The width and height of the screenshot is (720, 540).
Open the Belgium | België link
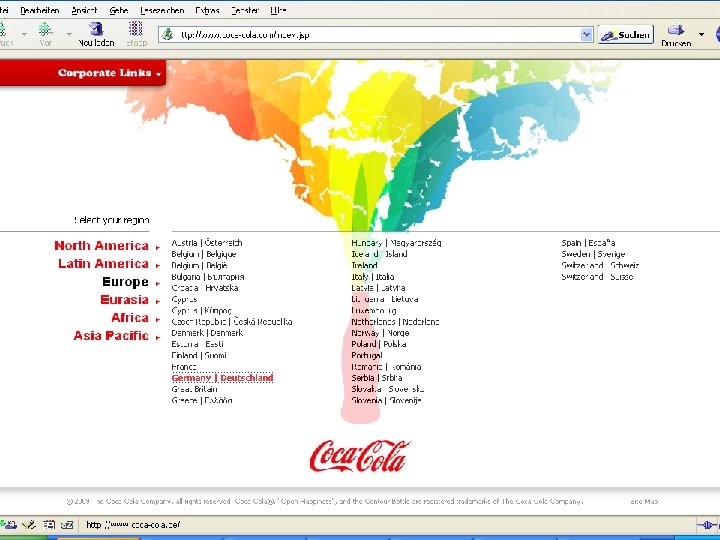(x=199, y=265)
